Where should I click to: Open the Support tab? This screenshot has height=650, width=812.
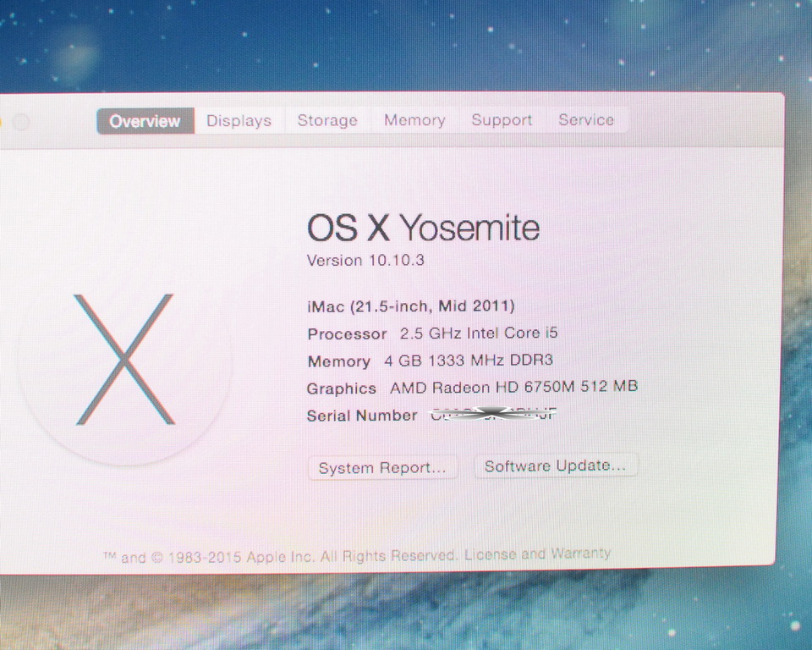point(502,119)
